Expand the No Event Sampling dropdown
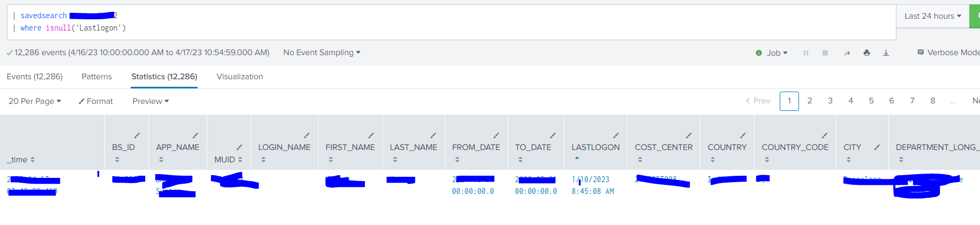Viewport: 980px width, 225px height. click(x=321, y=52)
